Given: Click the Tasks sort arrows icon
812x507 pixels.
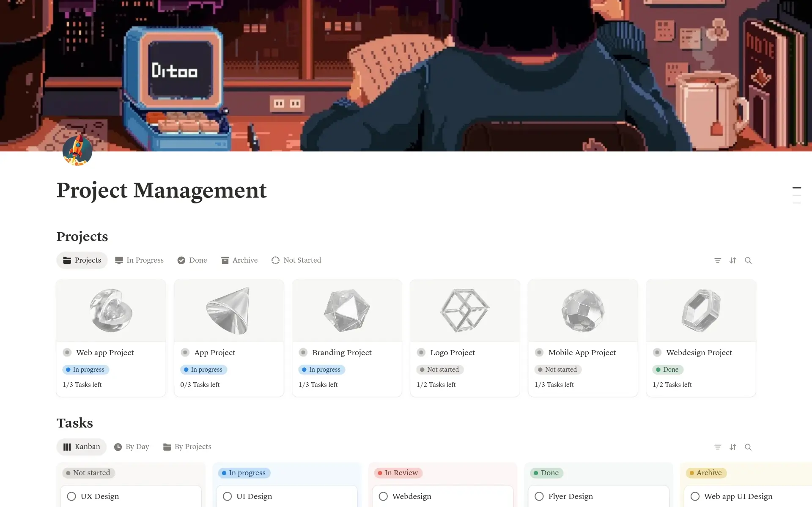Looking at the screenshot, I should [x=733, y=447].
